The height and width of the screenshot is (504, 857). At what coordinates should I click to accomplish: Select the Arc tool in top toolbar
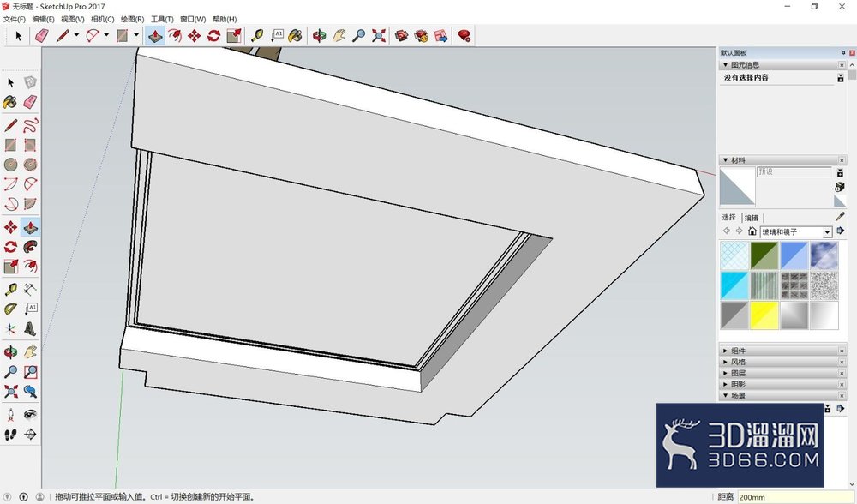tap(93, 36)
